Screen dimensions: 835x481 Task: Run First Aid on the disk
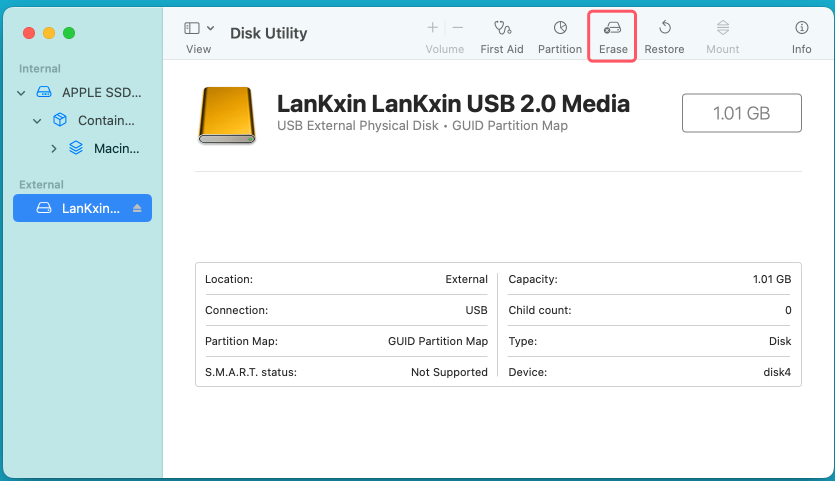pyautogui.click(x=501, y=29)
